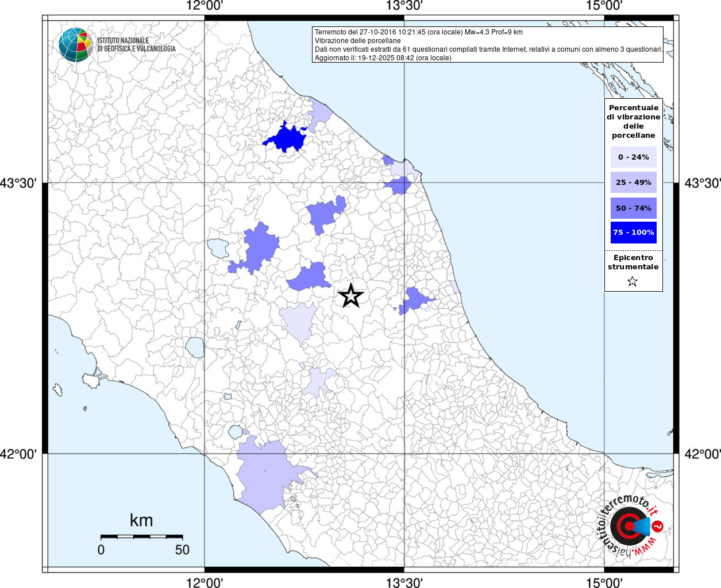Image resolution: width=721 pixels, height=588 pixels.
Task: Select the 50 - 74% legend swatch
Action: click(633, 208)
